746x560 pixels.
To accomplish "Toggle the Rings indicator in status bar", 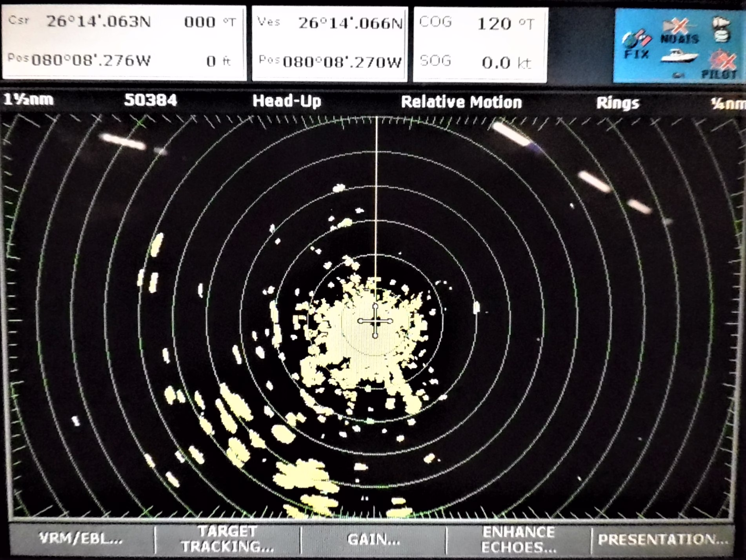I will pos(617,103).
